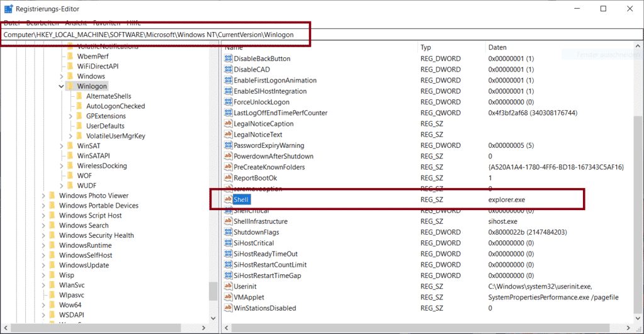Viewport: 644px width, 334px height.
Task: Click the SiHostCritical value icon
Action: coord(228,243)
